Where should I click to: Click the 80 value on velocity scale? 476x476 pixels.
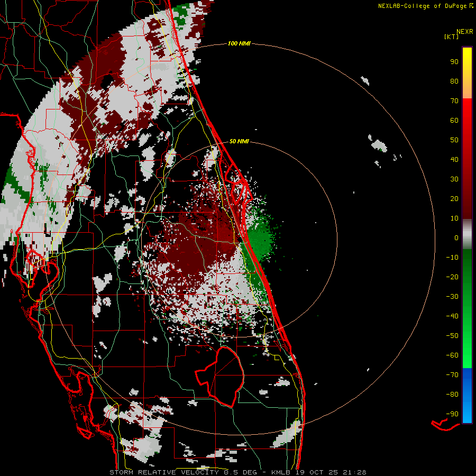454,81
